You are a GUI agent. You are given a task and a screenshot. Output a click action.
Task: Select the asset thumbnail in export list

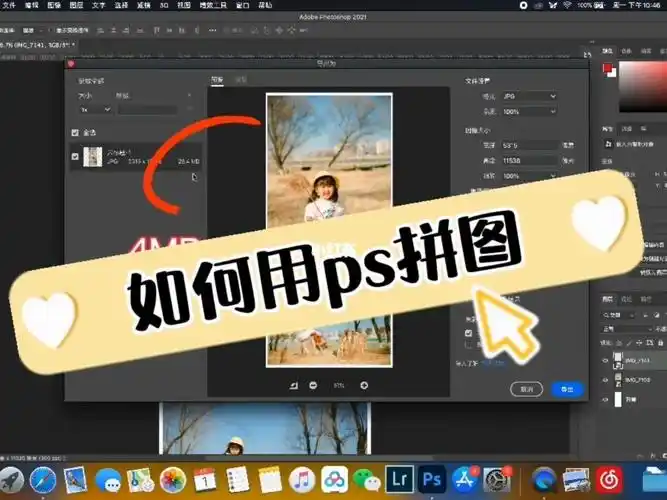click(93, 157)
